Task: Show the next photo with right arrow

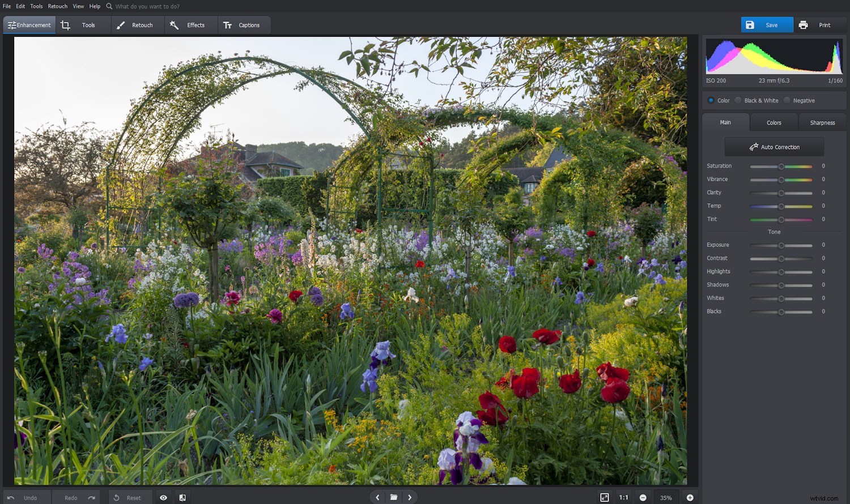Action: (410, 497)
